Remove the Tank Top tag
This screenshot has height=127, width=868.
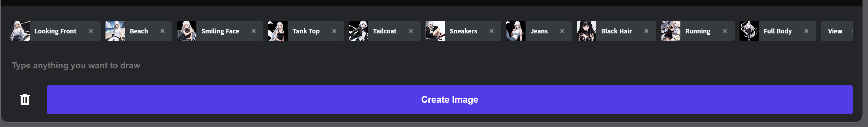click(x=334, y=31)
